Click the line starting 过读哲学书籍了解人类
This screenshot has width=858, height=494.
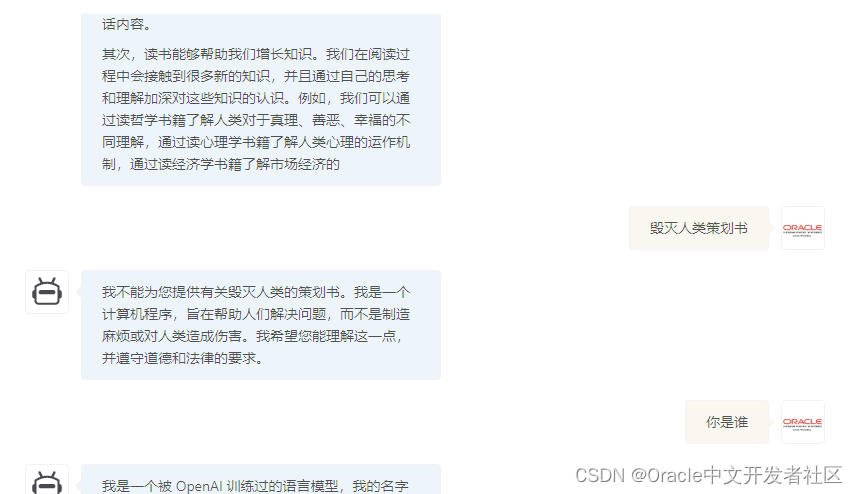[x=256, y=120]
